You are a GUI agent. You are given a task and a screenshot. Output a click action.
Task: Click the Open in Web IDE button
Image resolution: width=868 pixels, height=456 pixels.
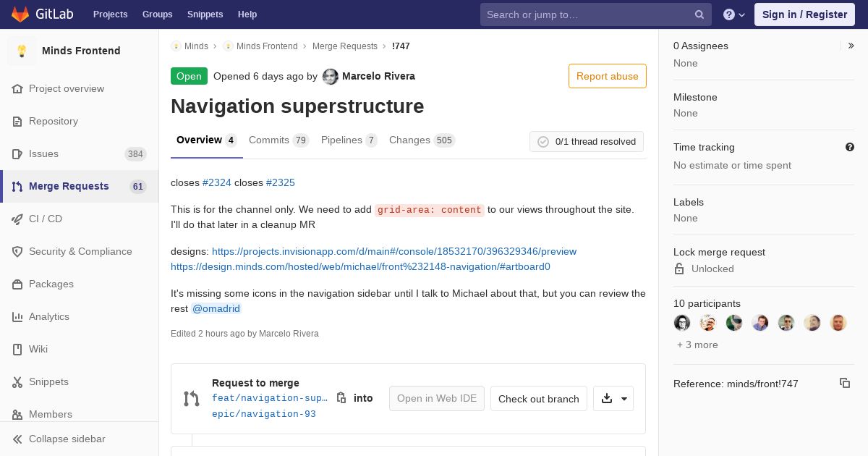click(437, 398)
